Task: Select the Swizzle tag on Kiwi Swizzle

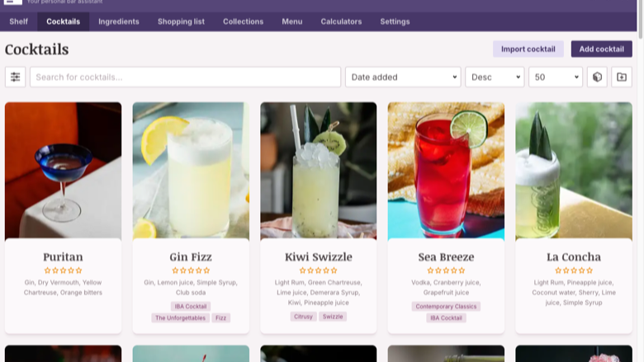Action: pos(333,317)
